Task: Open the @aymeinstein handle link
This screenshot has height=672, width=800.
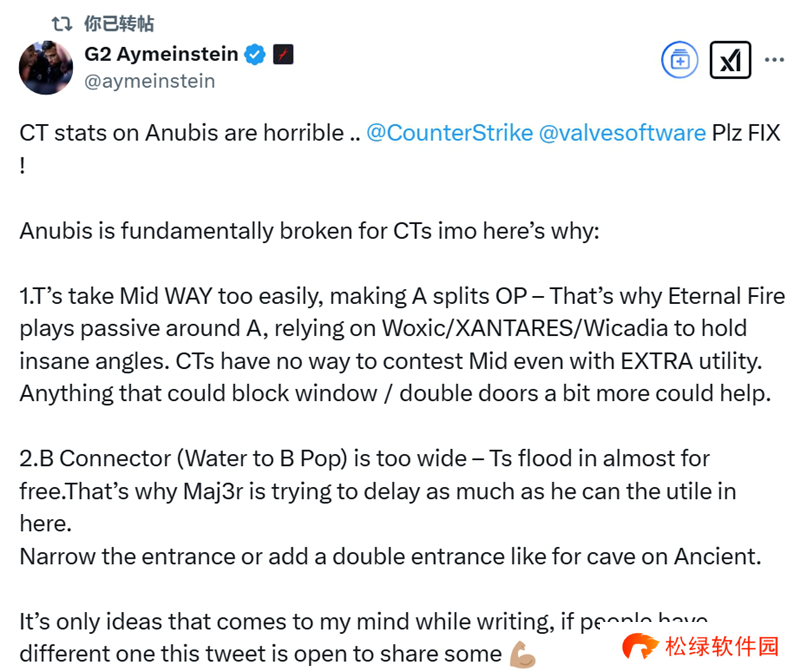Action: click(150, 81)
